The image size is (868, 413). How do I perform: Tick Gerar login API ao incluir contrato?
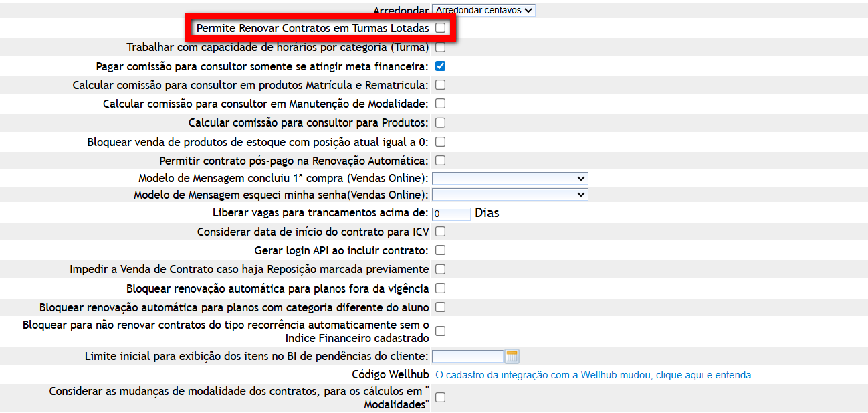click(x=440, y=250)
